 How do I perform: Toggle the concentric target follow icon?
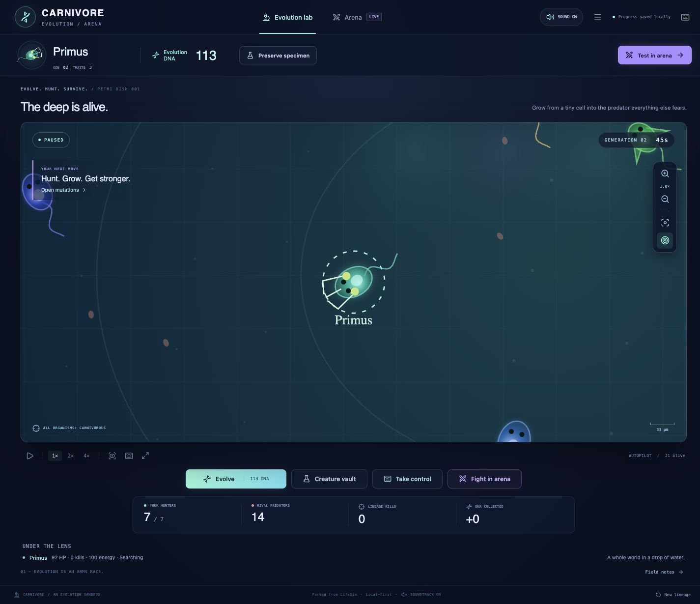[665, 240]
